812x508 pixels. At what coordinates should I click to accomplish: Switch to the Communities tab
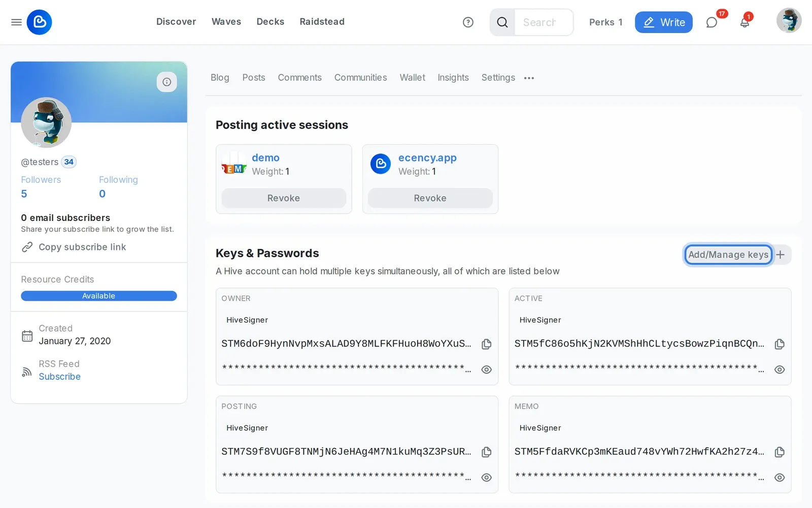361,77
